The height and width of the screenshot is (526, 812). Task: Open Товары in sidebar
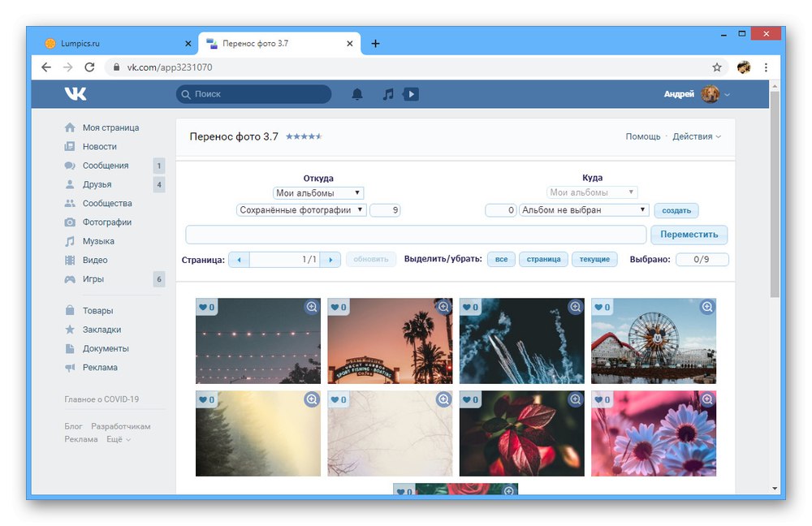97,311
